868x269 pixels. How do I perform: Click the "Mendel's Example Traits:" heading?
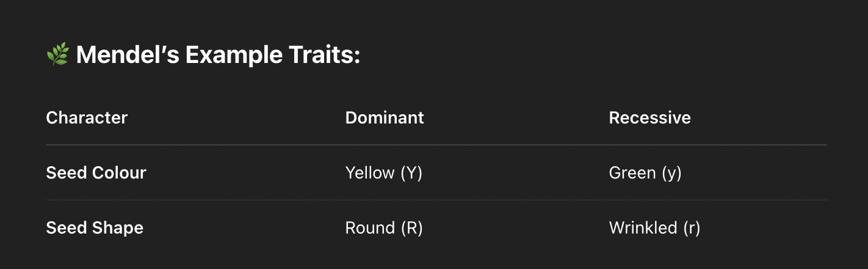point(218,56)
